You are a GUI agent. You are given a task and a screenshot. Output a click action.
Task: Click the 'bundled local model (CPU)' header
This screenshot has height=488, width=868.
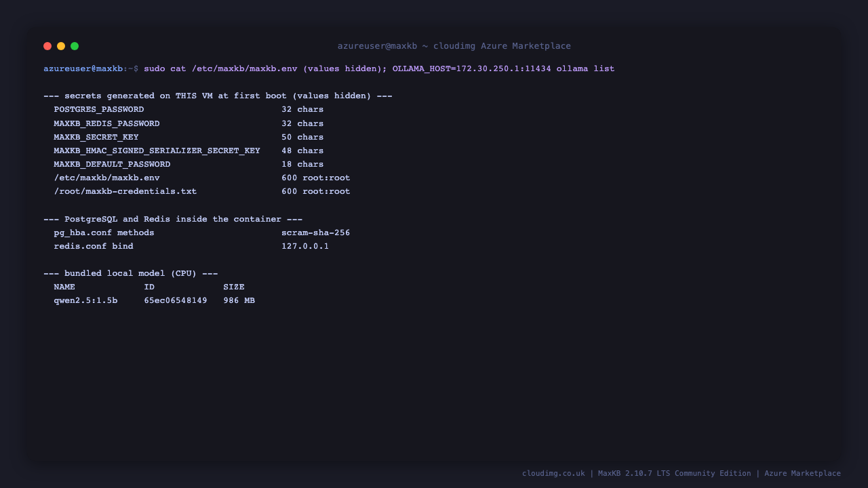pyautogui.click(x=131, y=273)
